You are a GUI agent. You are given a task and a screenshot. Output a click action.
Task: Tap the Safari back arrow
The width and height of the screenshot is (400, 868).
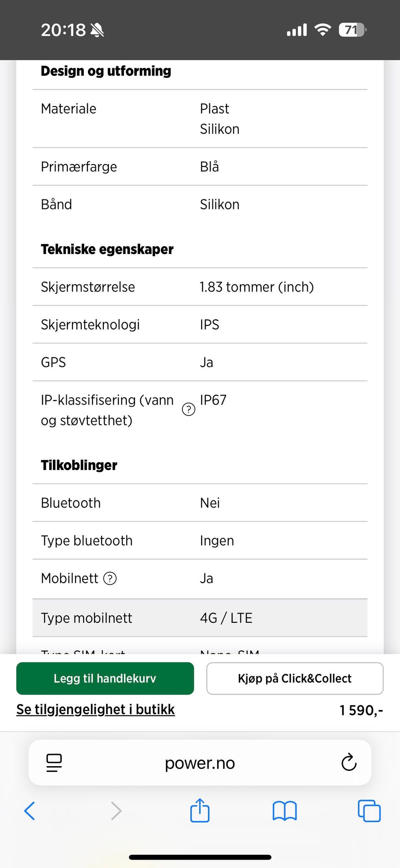(30, 811)
